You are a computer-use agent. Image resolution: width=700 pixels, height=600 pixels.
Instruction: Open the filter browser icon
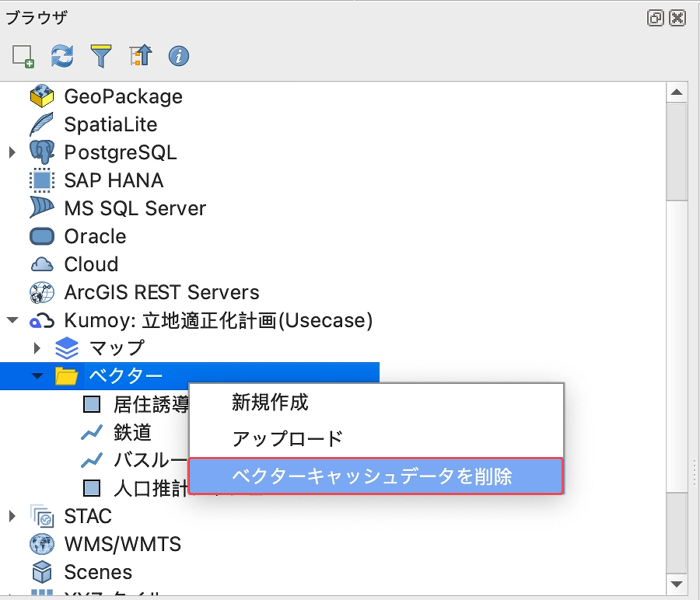101,56
